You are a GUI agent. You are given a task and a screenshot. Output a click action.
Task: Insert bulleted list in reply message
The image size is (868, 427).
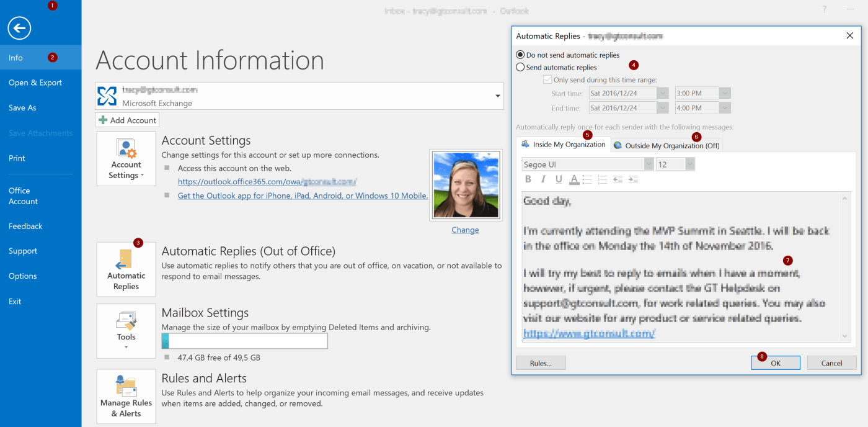pyautogui.click(x=587, y=179)
